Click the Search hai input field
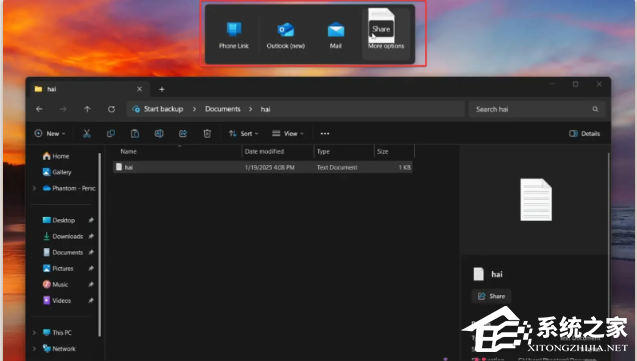The image size is (637, 361). (x=537, y=109)
